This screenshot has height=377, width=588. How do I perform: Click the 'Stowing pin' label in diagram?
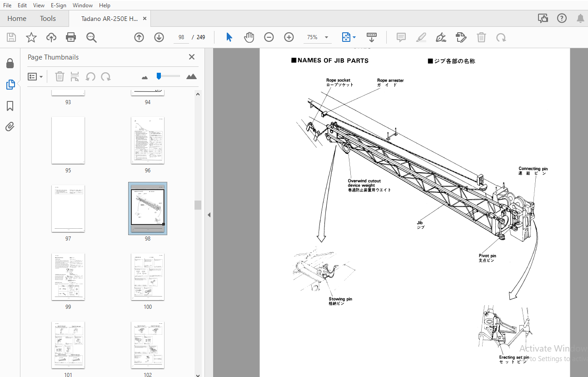[x=340, y=299]
